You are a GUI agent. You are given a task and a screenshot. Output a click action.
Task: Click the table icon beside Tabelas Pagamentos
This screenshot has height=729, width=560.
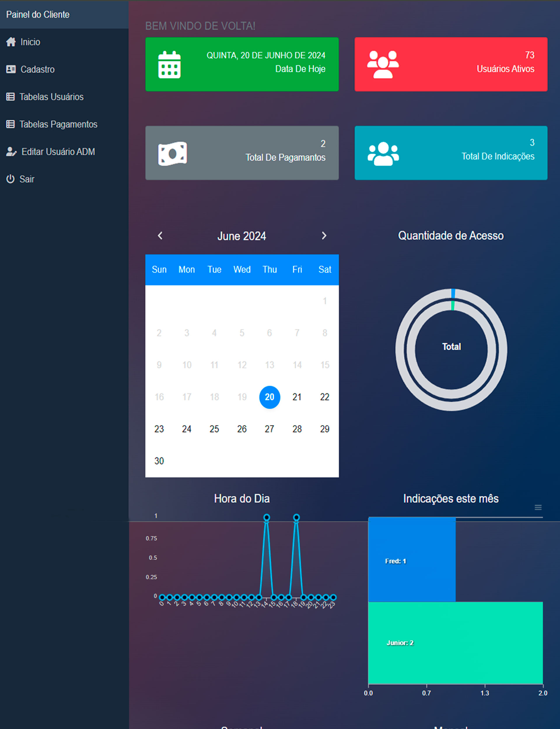pyautogui.click(x=10, y=124)
